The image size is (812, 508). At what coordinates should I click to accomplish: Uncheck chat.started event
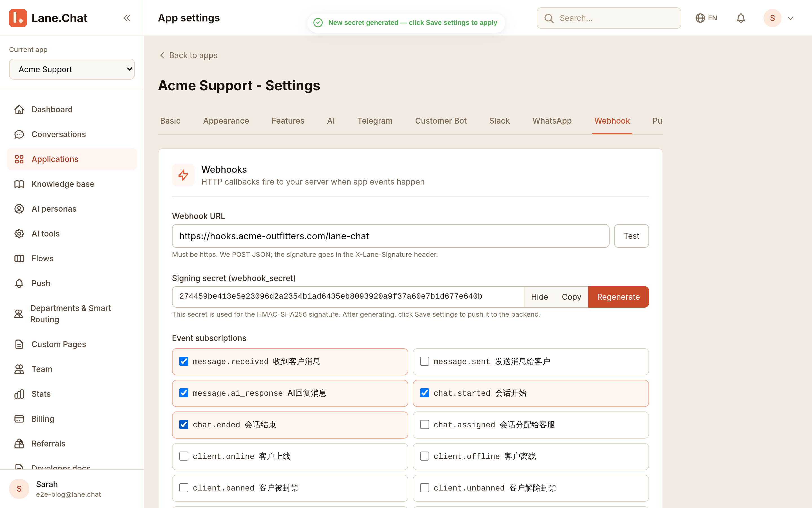(x=424, y=393)
